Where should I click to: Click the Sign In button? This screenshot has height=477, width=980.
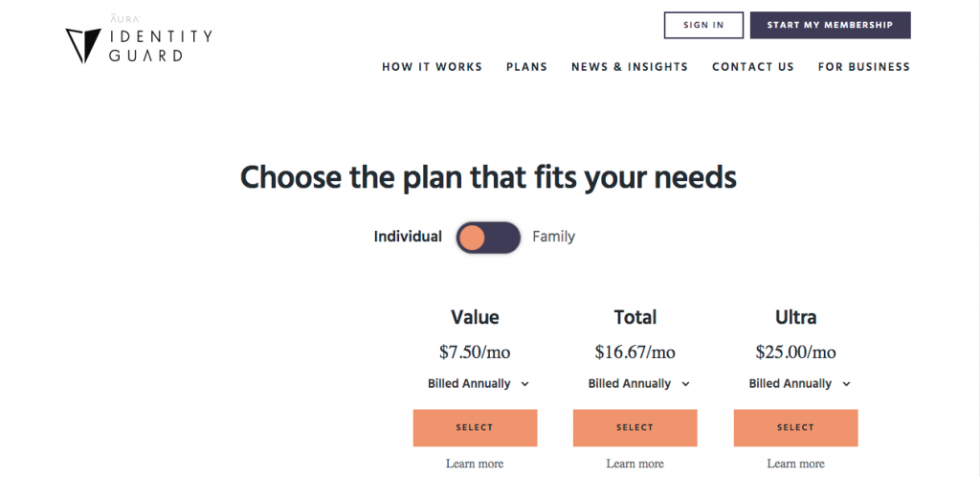703,25
